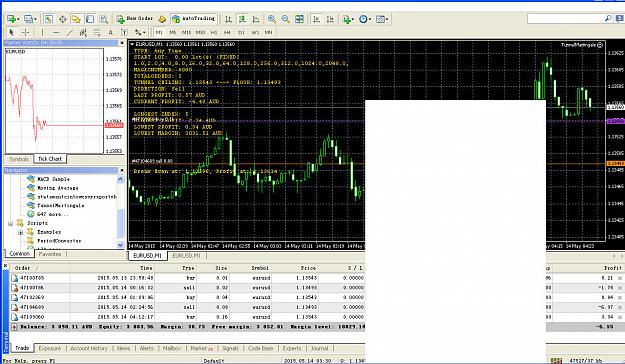Select the trendline drawing tool

click(x=70, y=32)
